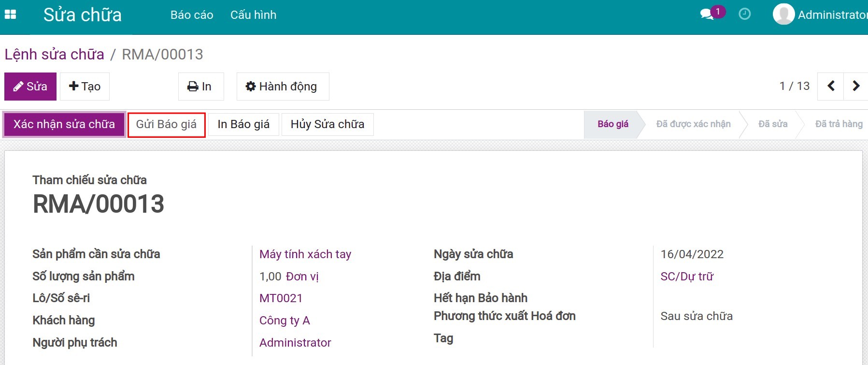Go to next record arrow
The image size is (868, 365).
coord(856,86)
